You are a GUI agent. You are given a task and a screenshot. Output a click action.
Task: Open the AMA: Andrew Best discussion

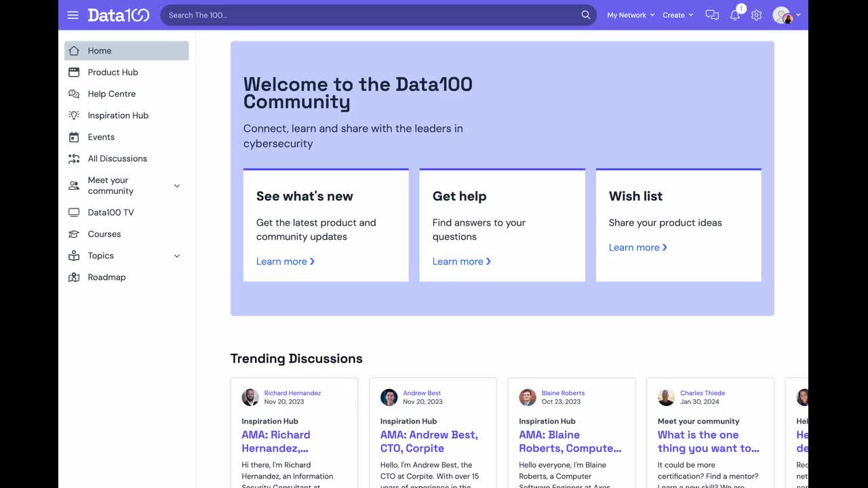click(429, 441)
